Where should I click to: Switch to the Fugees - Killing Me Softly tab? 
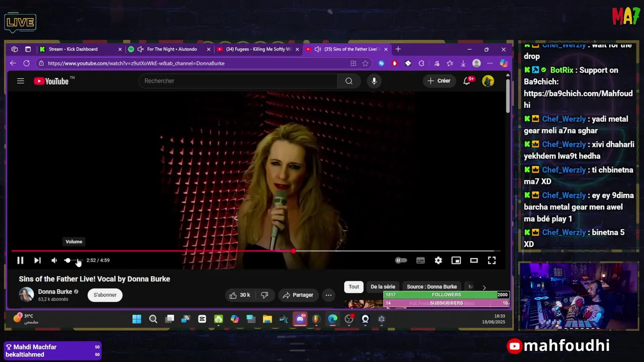(x=258, y=49)
